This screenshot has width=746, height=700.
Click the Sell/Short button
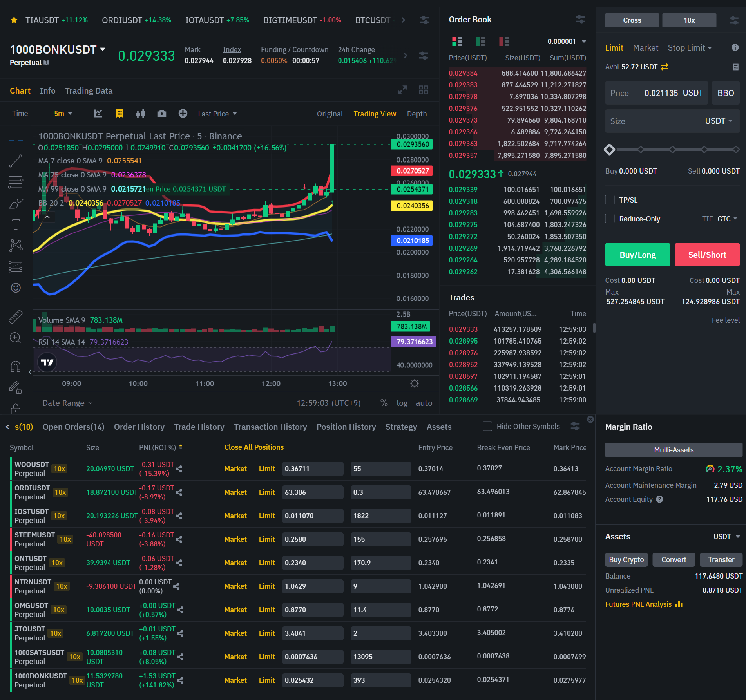point(707,255)
